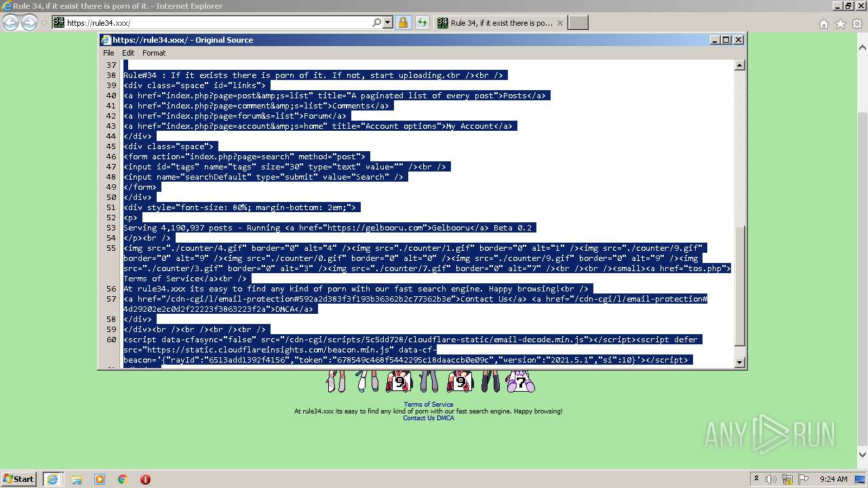868x488 pixels.
Task: Click the source viewer scrollbar thumb
Action: pos(739,285)
